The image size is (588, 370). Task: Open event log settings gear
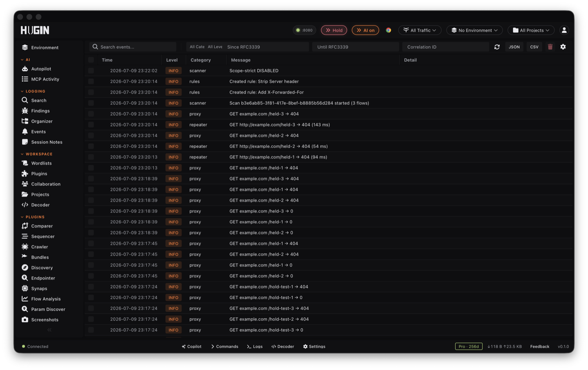(x=563, y=47)
